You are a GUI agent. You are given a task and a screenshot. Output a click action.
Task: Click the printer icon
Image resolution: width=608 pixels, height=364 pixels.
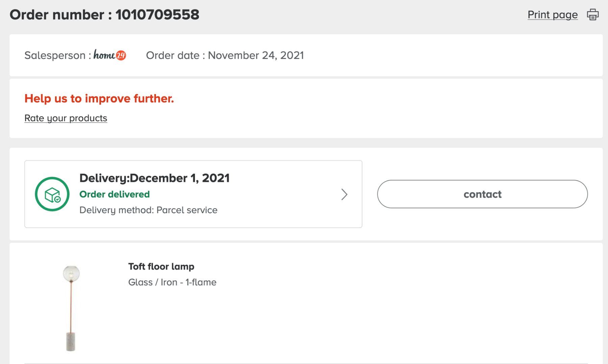pos(592,15)
